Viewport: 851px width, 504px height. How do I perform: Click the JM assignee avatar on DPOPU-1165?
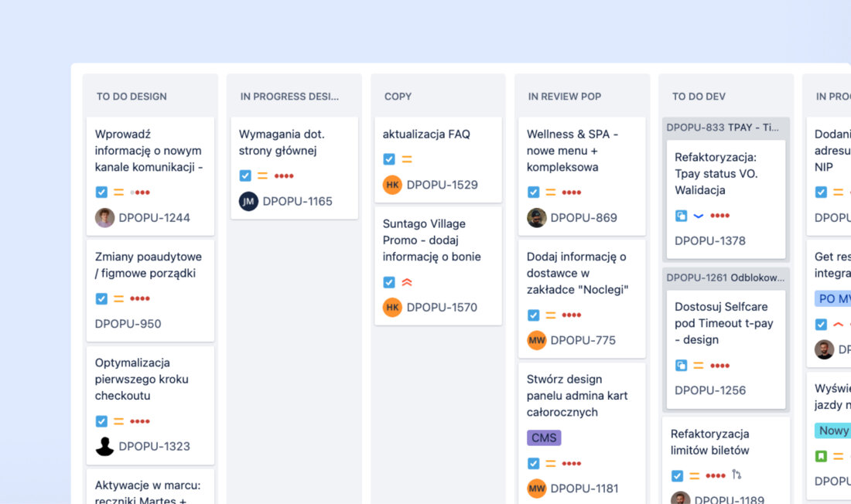[248, 201]
